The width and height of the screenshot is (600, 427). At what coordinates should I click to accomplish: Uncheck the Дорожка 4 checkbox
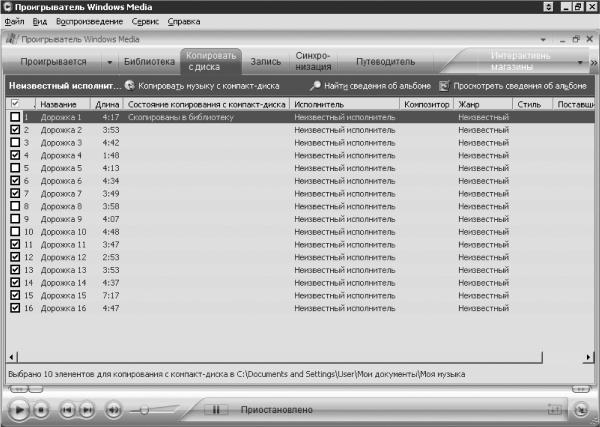coord(14,156)
